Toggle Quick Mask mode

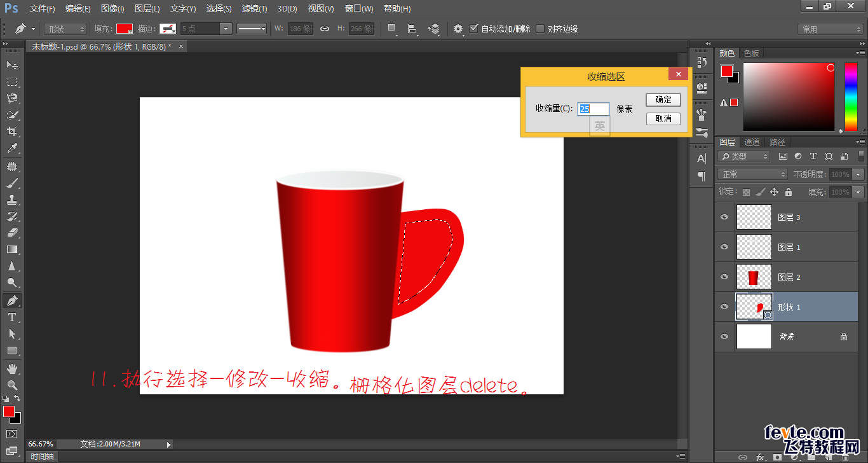(12, 434)
